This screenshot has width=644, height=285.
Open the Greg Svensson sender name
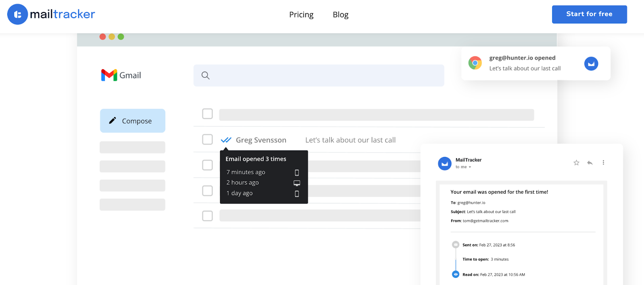click(261, 140)
